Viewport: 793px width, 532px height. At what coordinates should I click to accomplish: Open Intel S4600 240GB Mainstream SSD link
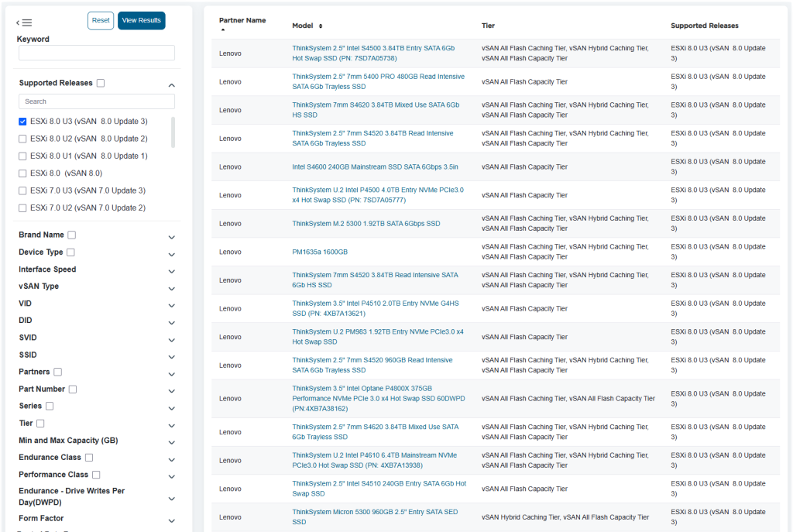[375, 167]
